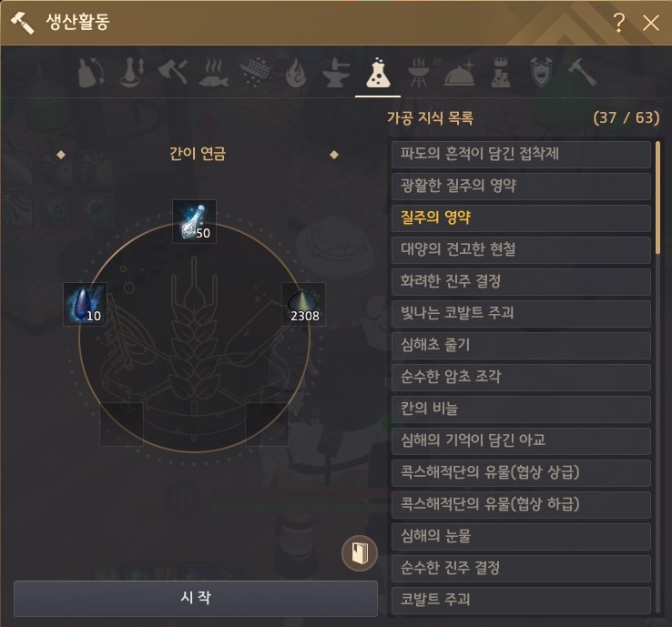The height and width of the screenshot is (627, 672).
Task: Choose the guild shield processing icon
Action: click(541, 72)
